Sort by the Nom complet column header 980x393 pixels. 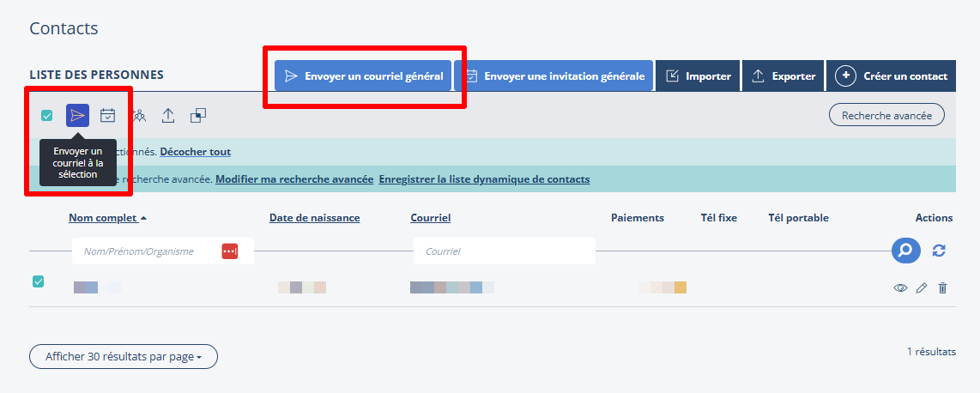(103, 218)
